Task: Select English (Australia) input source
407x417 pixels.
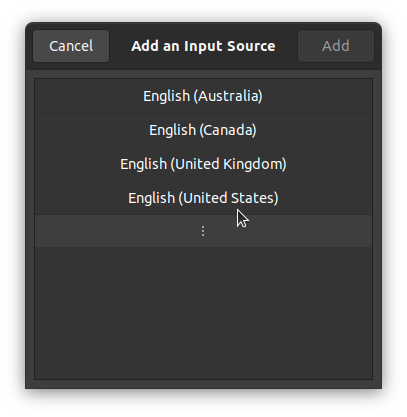Action: pyautogui.click(x=203, y=96)
